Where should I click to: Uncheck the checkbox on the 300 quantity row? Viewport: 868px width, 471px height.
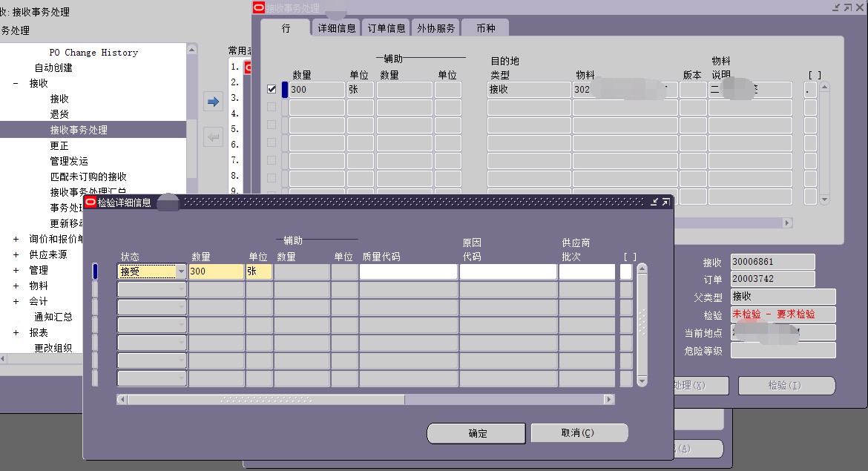[x=272, y=89]
